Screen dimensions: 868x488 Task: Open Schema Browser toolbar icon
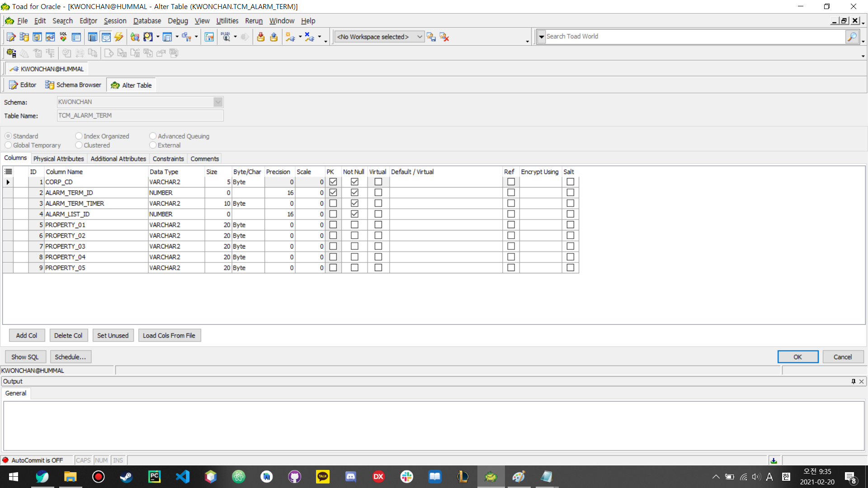[x=24, y=37]
